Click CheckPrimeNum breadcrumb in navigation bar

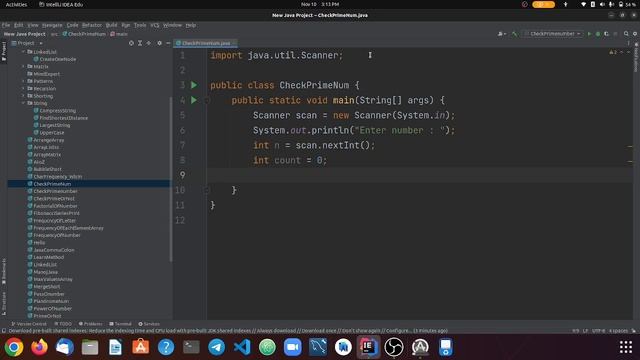tap(84, 34)
